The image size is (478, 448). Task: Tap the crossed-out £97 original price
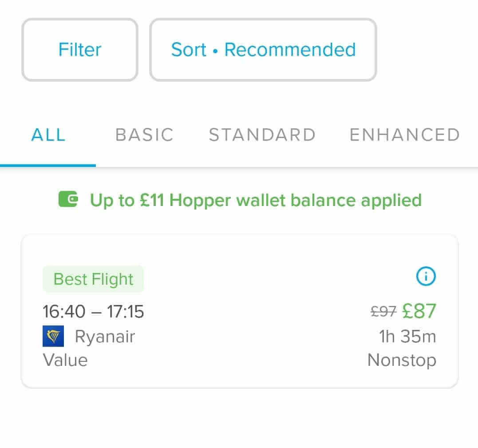383,312
